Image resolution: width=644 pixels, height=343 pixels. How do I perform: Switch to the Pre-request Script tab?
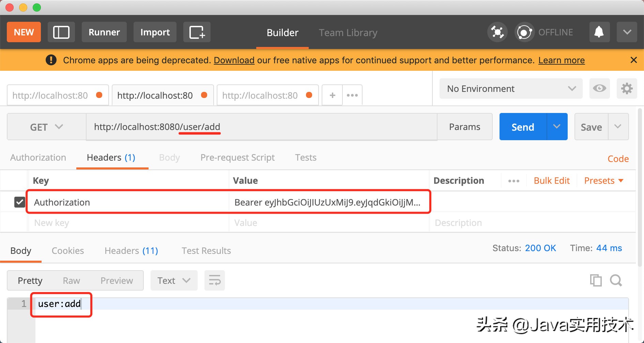click(237, 158)
